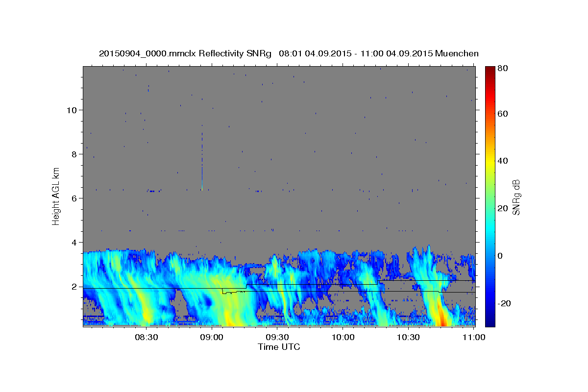Screen dimensions: 588x392
Task: Click the 10:30 time tick label
Action: tap(408, 338)
